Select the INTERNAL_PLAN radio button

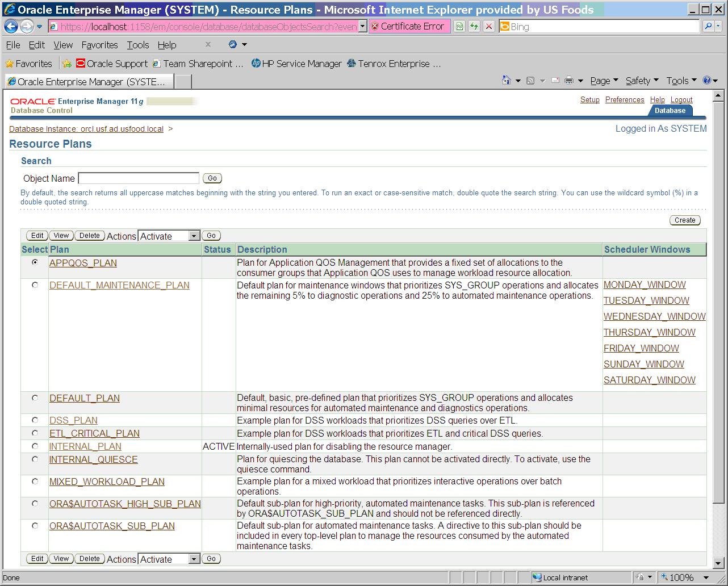(35, 446)
